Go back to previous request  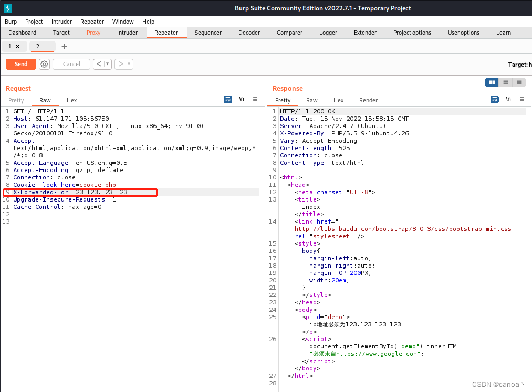(99, 63)
